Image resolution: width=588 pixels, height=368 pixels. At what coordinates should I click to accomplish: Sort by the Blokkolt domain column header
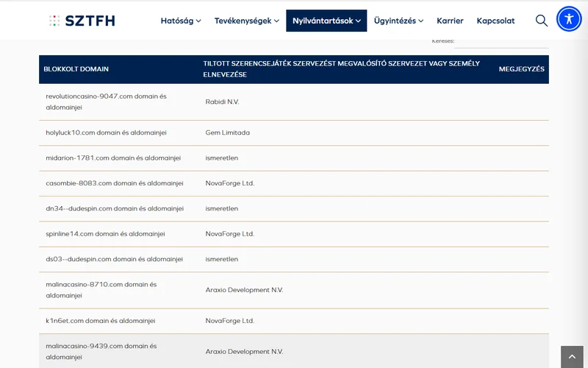click(x=119, y=69)
